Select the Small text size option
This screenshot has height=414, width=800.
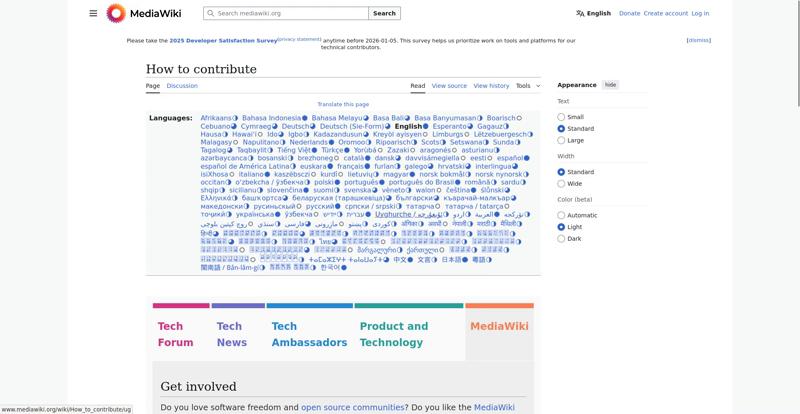[562, 117]
